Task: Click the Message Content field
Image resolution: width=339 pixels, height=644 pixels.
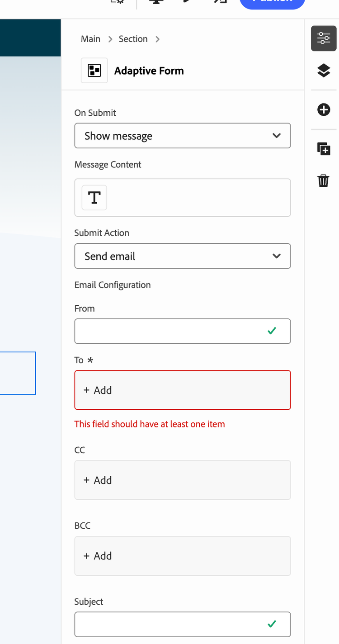Action: coord(183,198)
